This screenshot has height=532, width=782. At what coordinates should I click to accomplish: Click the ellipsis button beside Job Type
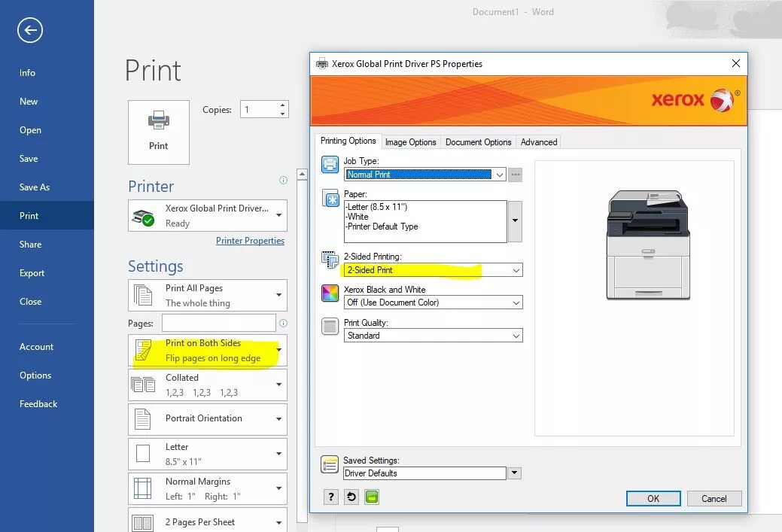point(515,175)
